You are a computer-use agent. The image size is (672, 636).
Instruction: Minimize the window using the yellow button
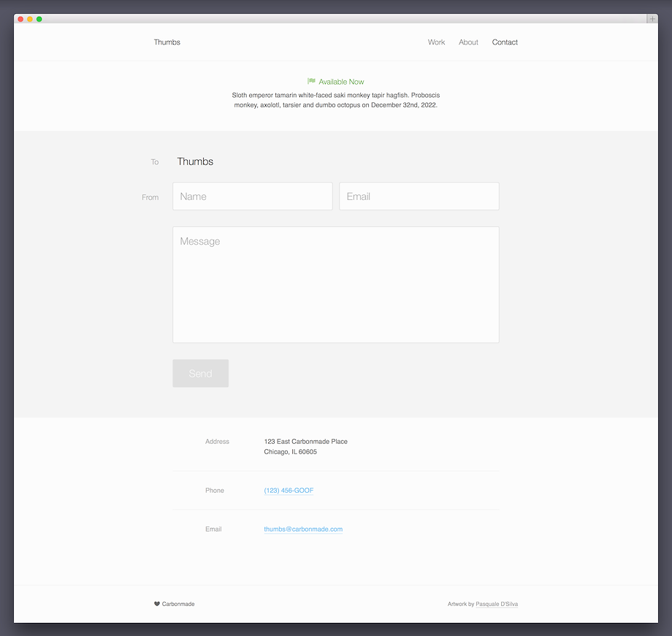30,19
